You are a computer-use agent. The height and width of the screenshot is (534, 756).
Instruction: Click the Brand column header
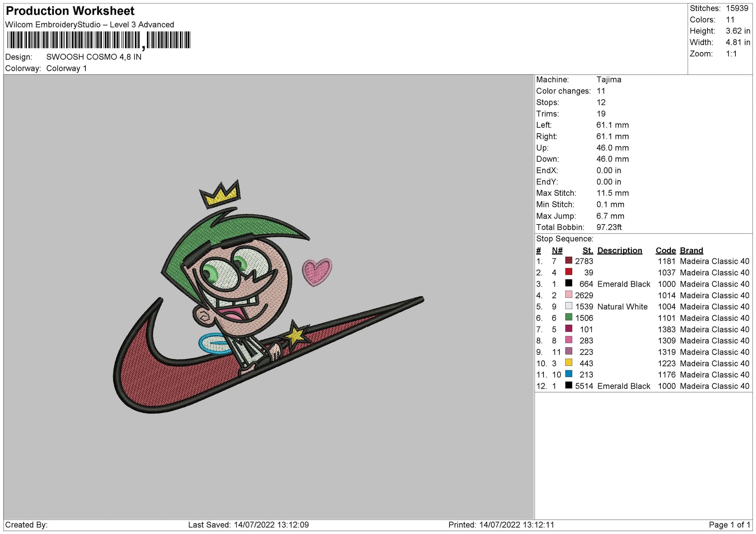pos(691,250)
